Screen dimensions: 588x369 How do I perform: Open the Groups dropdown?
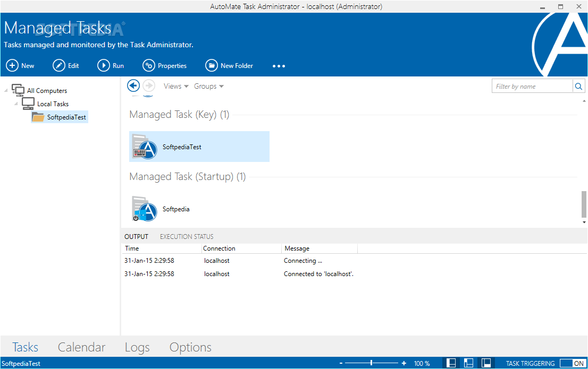[209, 86]
